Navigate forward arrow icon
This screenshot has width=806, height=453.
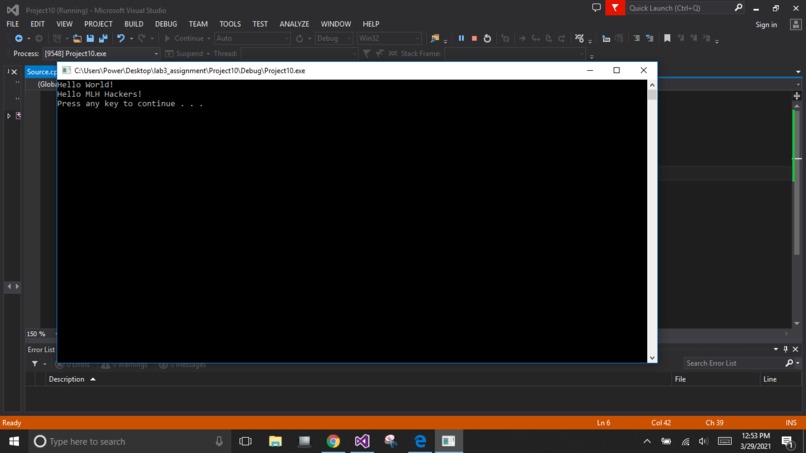click(39, 39)
